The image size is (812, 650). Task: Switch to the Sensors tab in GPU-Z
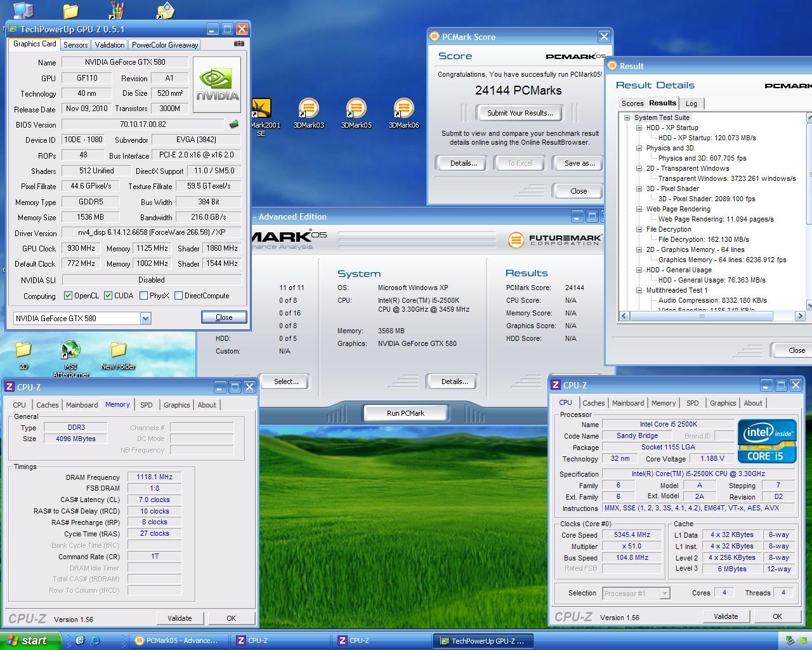[75, 44]
